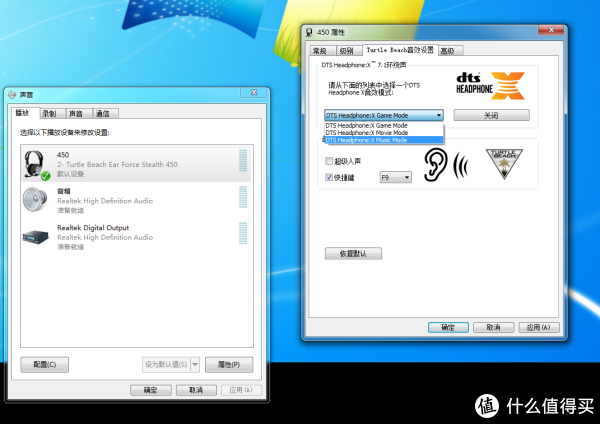Choose DTS Headphone:X Movie Mode option

384,132
